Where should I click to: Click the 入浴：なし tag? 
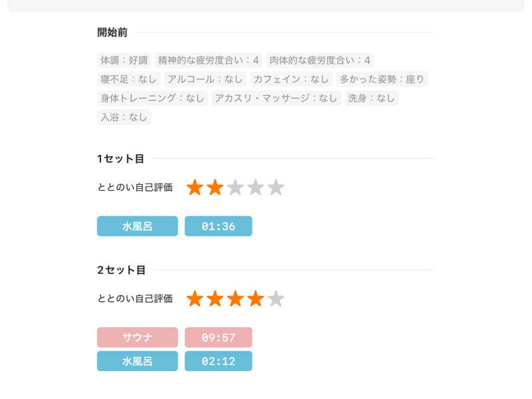point(124,117)
